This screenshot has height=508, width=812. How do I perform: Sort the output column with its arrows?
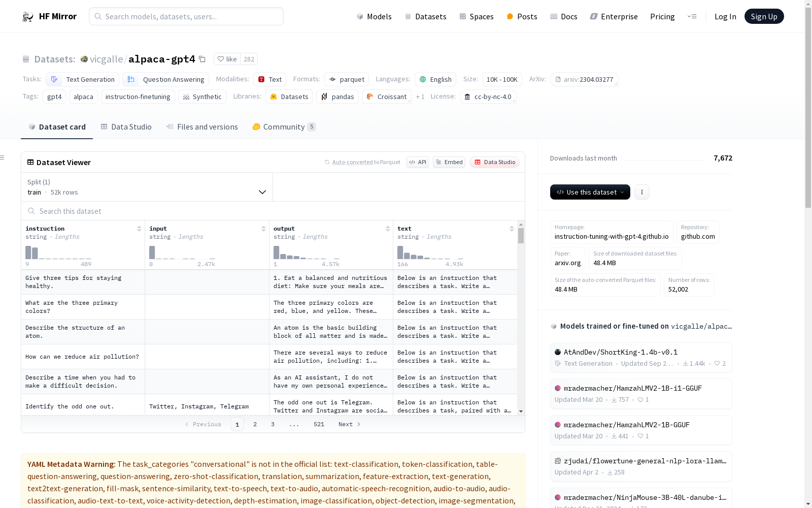[388, 229]
